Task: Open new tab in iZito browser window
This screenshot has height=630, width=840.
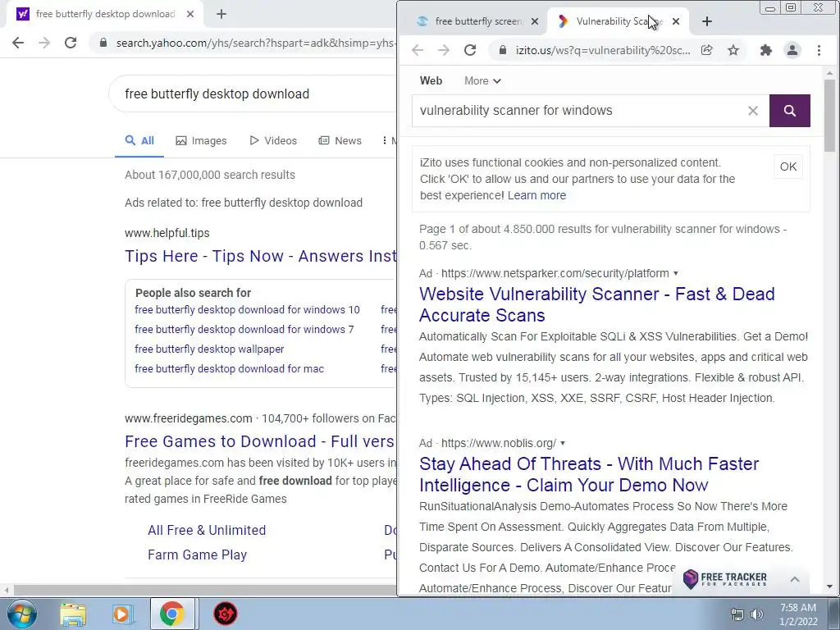Action: pos(707,21)
